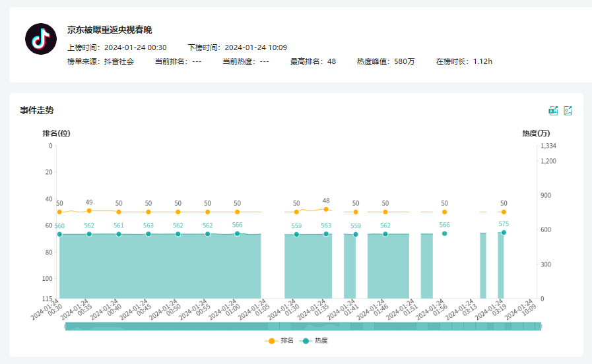
Task: Click the 热度(万) axis title
Action: [x=536, y=133]
